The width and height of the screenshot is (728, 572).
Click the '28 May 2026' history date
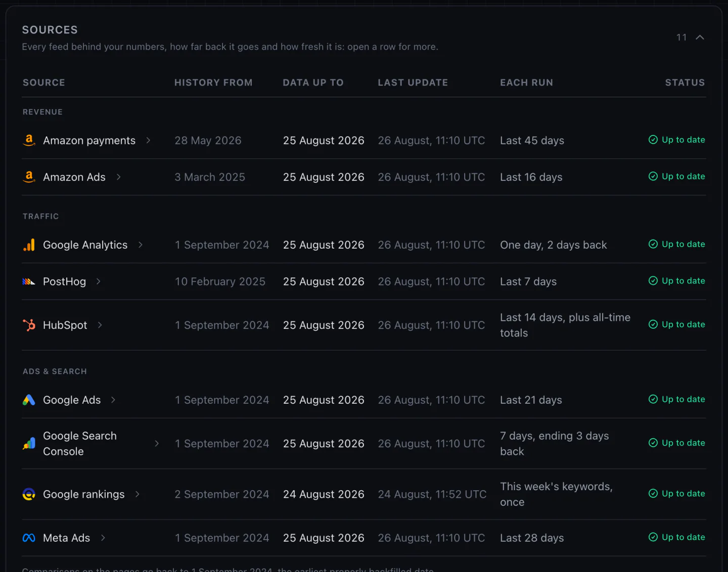point(208,140)
